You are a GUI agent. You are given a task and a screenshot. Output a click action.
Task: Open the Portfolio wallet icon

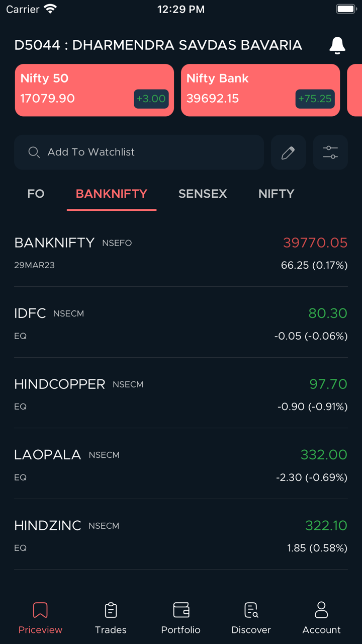coord(181,610)
